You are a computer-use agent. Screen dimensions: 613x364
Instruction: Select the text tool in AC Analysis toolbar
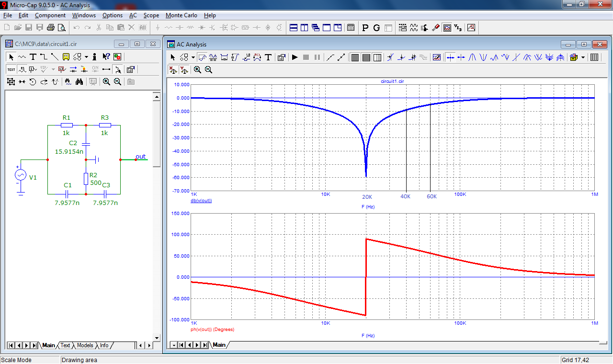click(268, 57)
